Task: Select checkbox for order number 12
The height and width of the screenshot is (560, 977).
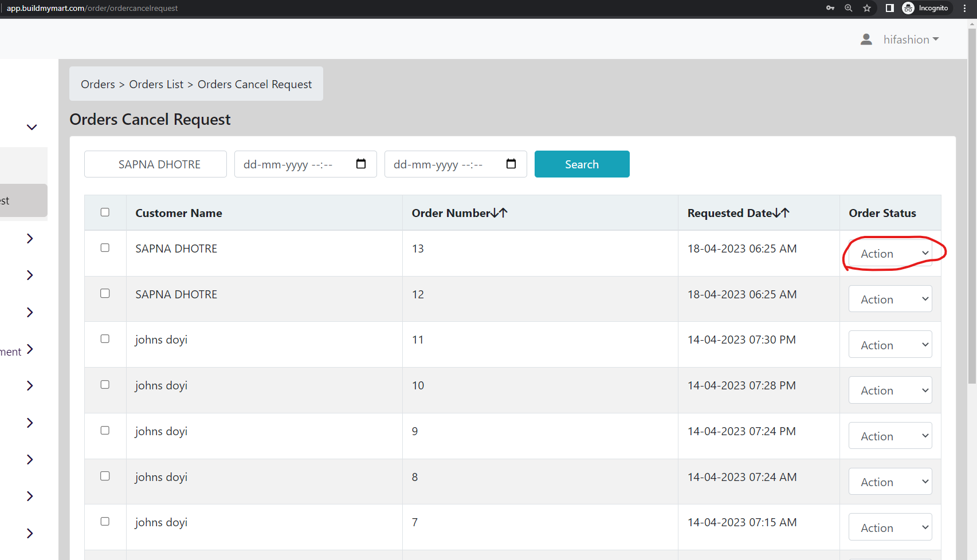Action: tap(105, 293)
